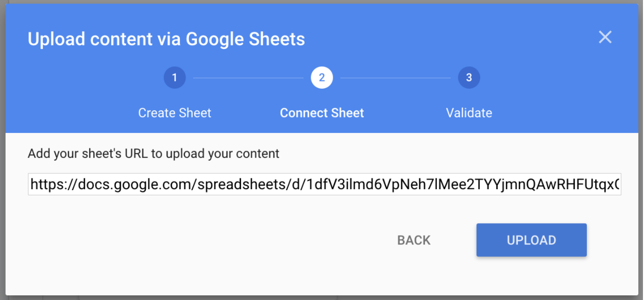Jump to the Validate step label
The height and width of the screenshot is (300, 644).
pos(469,113)
